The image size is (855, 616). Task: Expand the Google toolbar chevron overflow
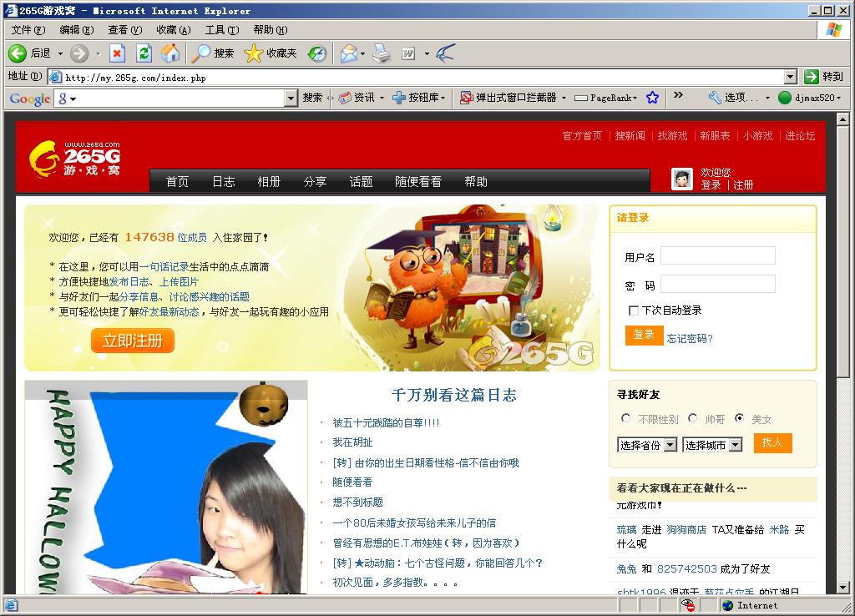coord(678,95)
